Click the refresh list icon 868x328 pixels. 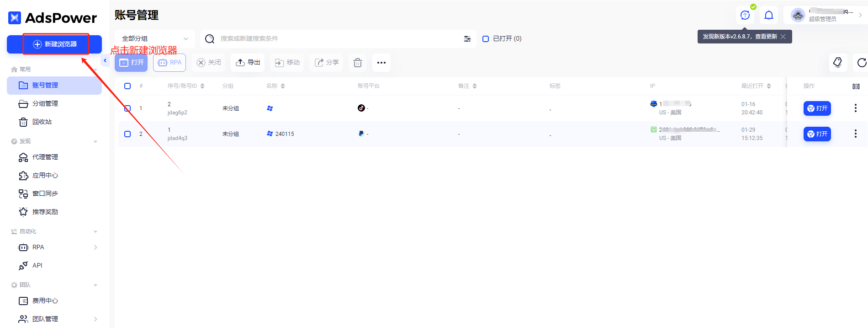862,63
